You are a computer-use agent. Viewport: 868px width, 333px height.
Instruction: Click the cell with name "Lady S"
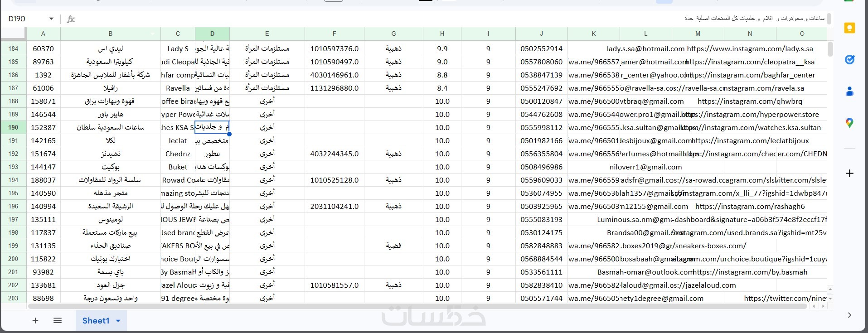coord(178,48)
